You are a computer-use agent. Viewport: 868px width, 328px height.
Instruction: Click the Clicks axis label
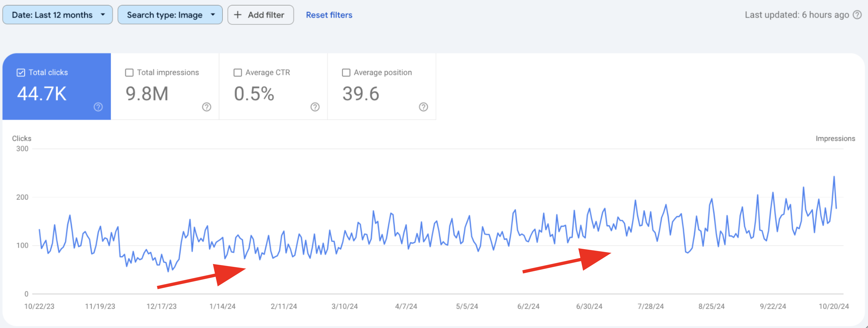coord(22,138)
